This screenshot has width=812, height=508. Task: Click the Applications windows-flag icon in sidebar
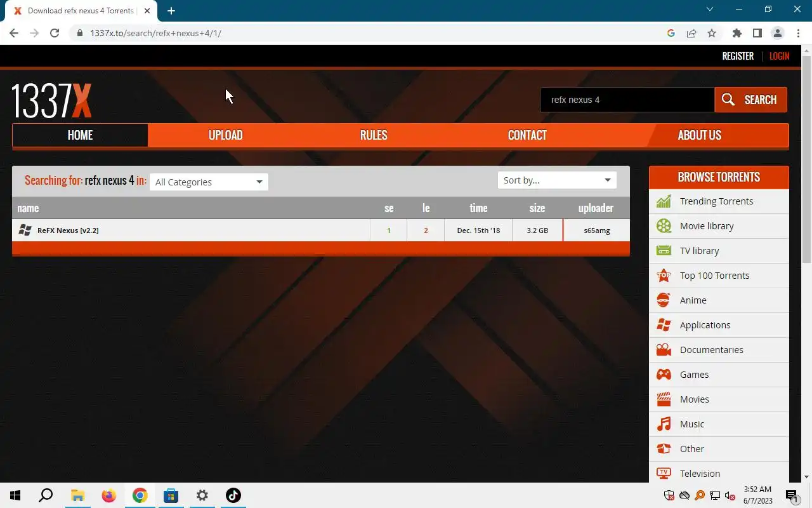point(664,325)
